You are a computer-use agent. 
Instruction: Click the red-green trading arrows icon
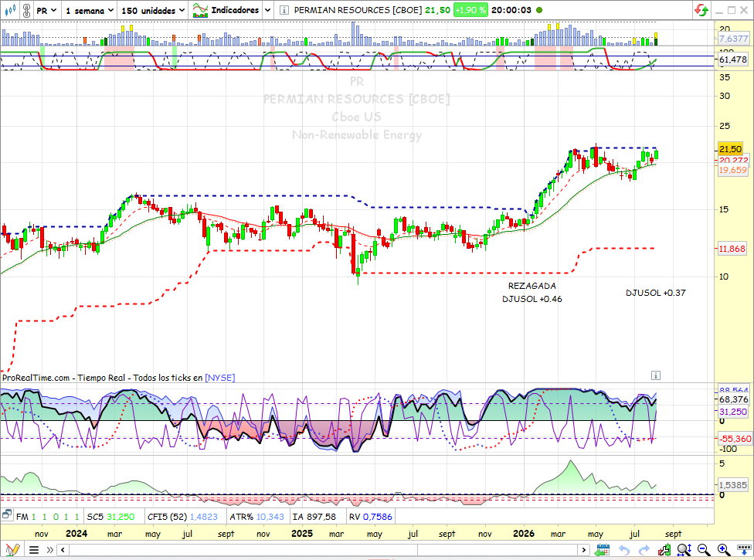(701, 10)
